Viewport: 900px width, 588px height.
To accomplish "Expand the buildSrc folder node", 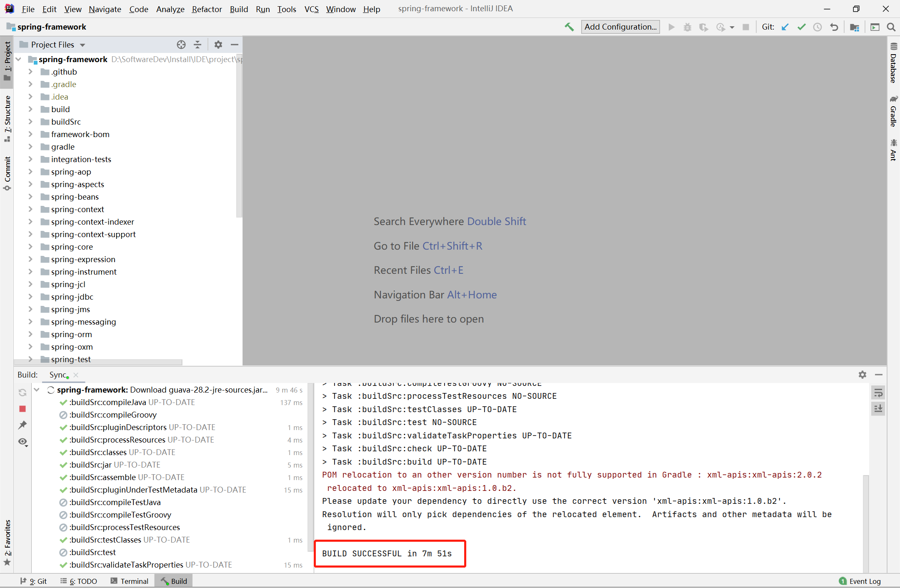I will (30, 122).
